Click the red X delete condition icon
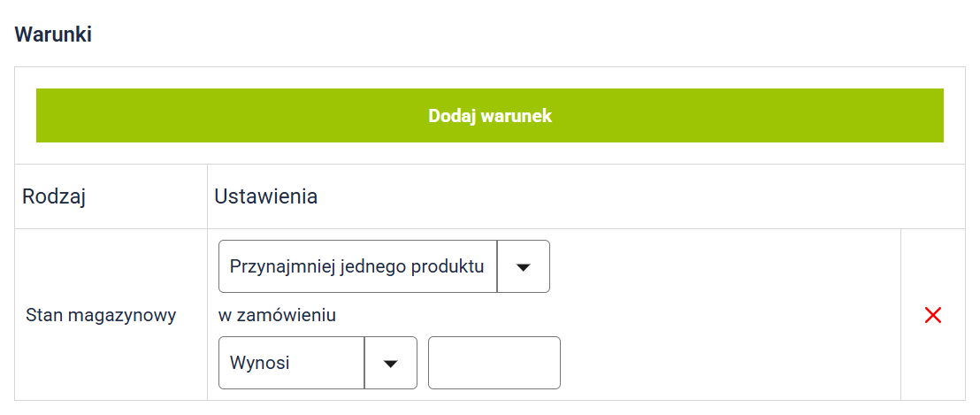This screenshot has width=980, height=415. click(x=932, y=315)
